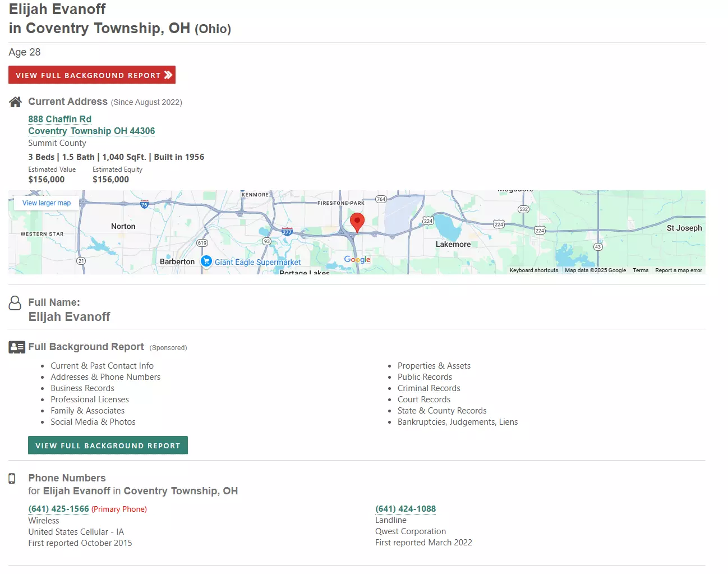Image resolution: width=728 pixels, height=574 pixels.
Task: Click the Route 21 marker on map
Action: pos(81,261)
